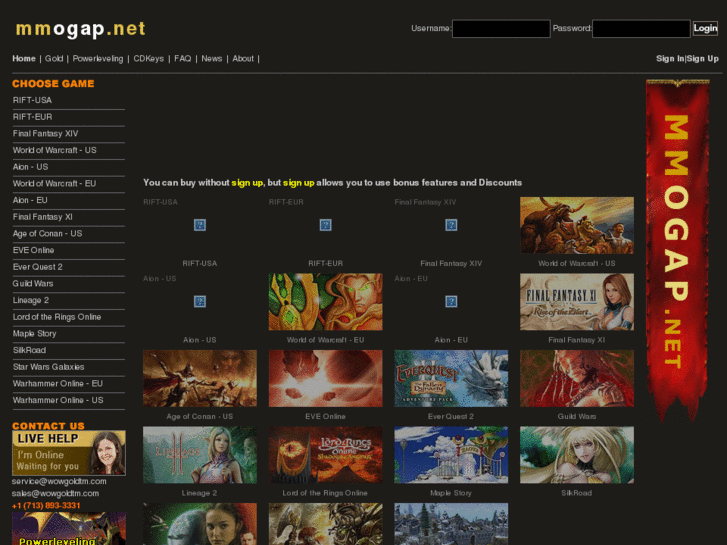Open the FAQ menu item
727x545 pixels.
(x=182, y=58)
